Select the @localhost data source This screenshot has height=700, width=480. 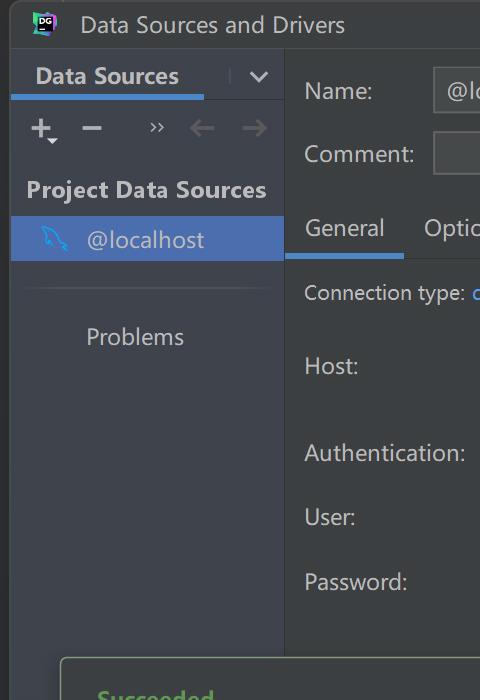[147, 239]
